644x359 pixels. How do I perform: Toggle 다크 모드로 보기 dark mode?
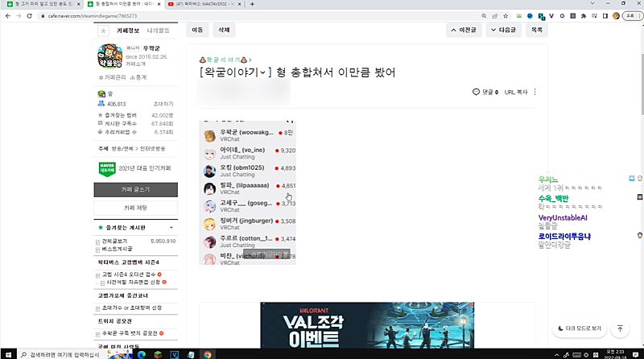pyautogui.click(x=580, y=328)
